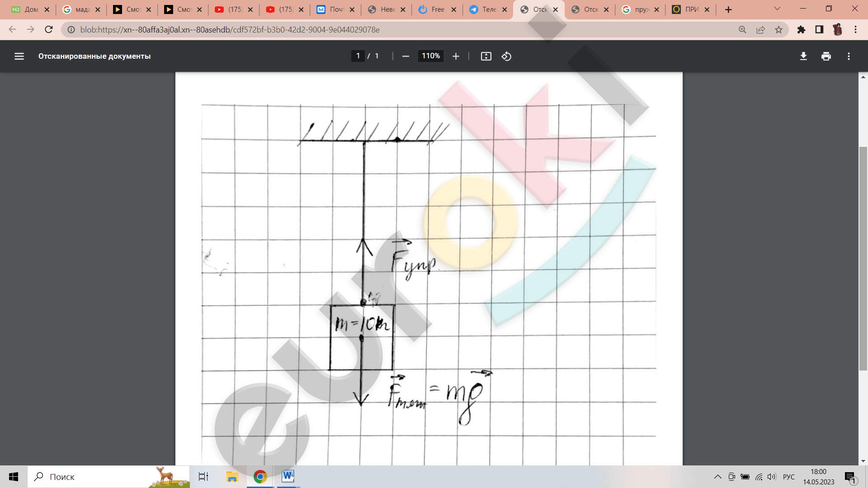This screenshot has width=868, height=488.
Task: Open the tab search dropdown arrow
Action: click(x=777, y=9)
